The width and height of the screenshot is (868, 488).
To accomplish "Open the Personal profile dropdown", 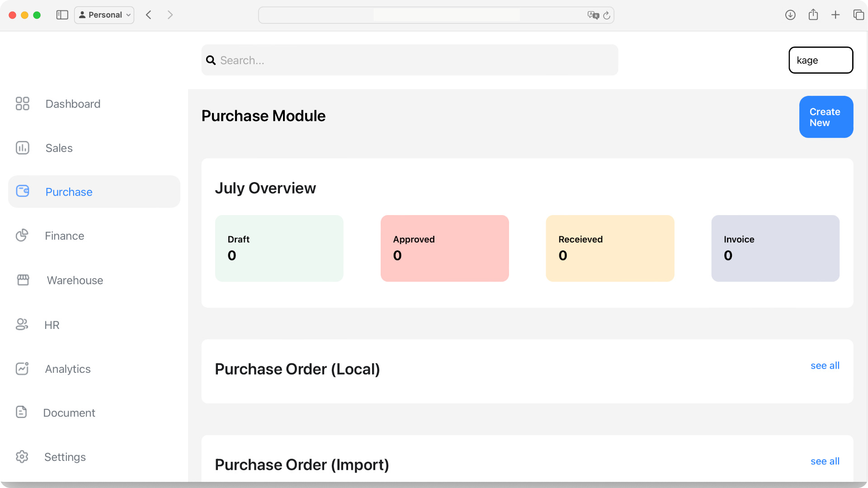I will [104, 15].
